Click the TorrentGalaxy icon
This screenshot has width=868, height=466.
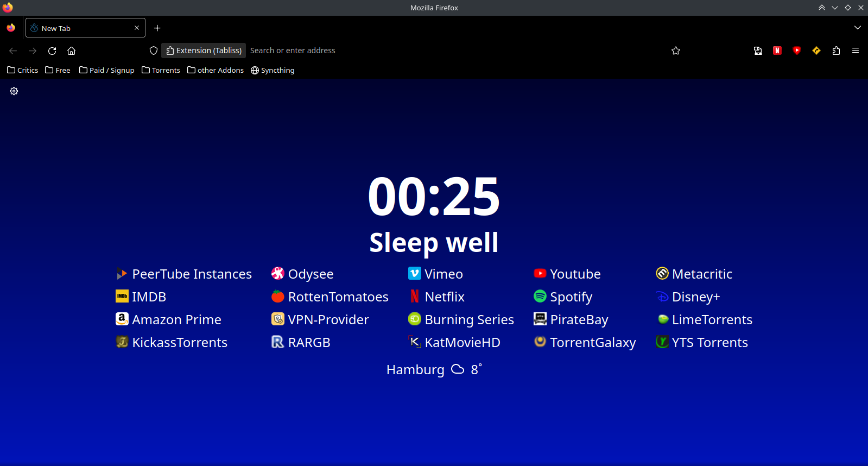540,342
